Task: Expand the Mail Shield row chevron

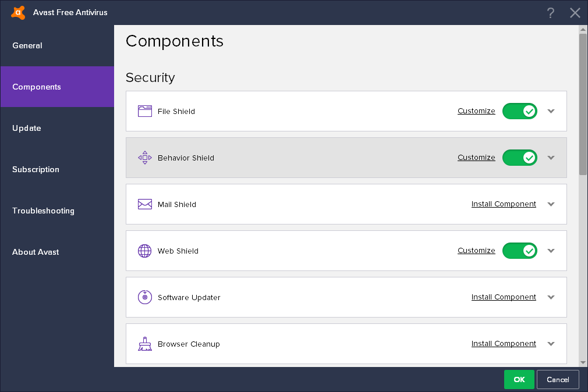Action: [551, 204]
